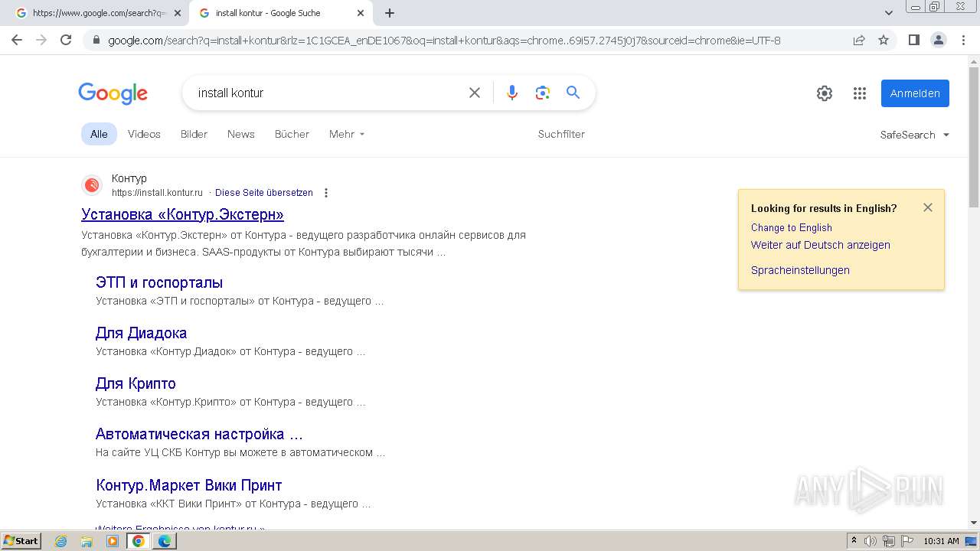Open Chrome three-dot menu
The height and width of the screenshot is (551, 980).
(x=963, y=40)
